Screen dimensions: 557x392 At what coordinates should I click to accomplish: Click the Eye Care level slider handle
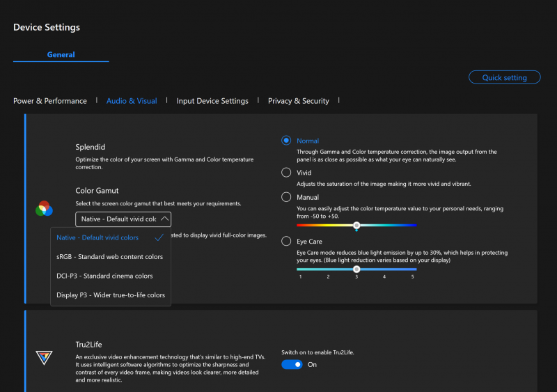(x=356, y=269)
